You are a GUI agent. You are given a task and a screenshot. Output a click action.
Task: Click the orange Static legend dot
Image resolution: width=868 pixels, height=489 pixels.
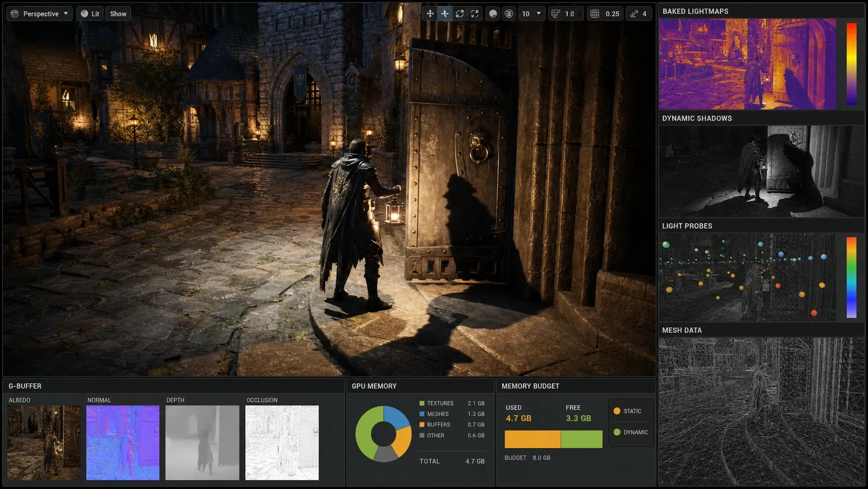[617, 411]
